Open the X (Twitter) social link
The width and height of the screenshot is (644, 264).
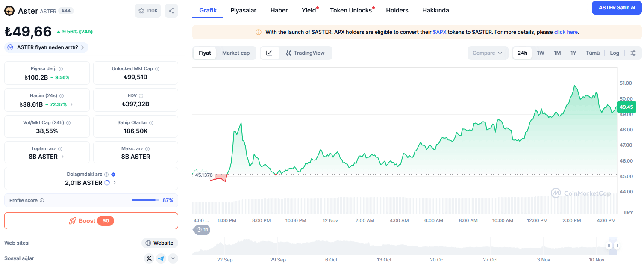149,258
